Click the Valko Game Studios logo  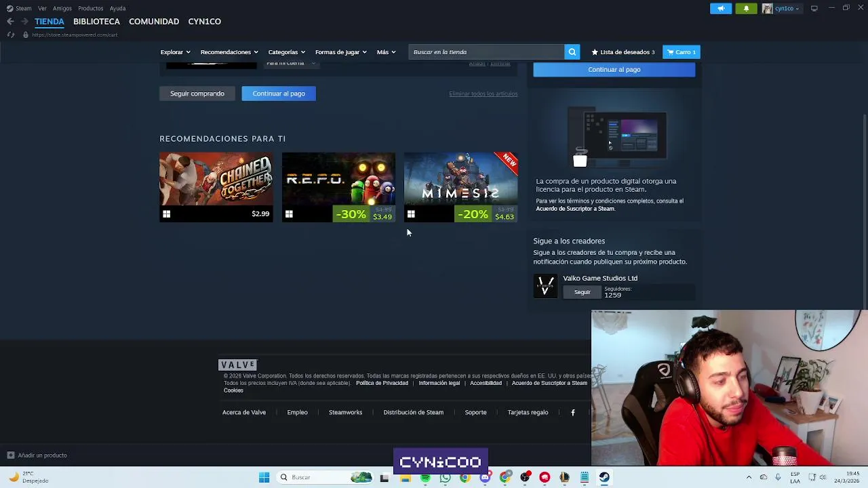[x=545, y=286]
